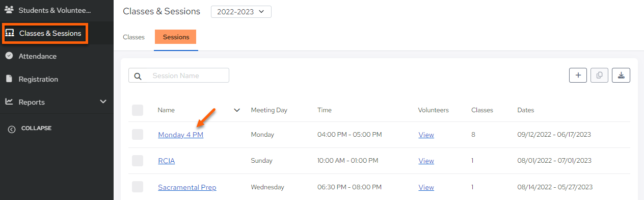
Task: View volunteers for Sacramental Prep session
Action: tap(426, 187)
